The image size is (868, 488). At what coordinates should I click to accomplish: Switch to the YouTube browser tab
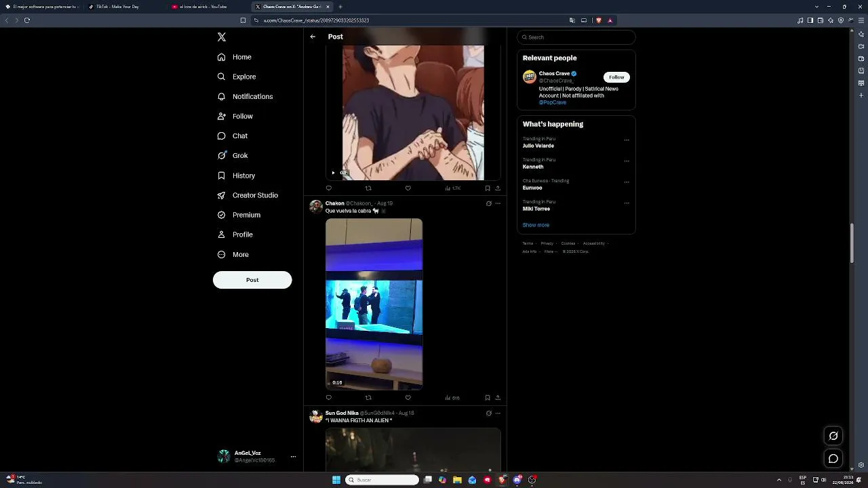209,7
